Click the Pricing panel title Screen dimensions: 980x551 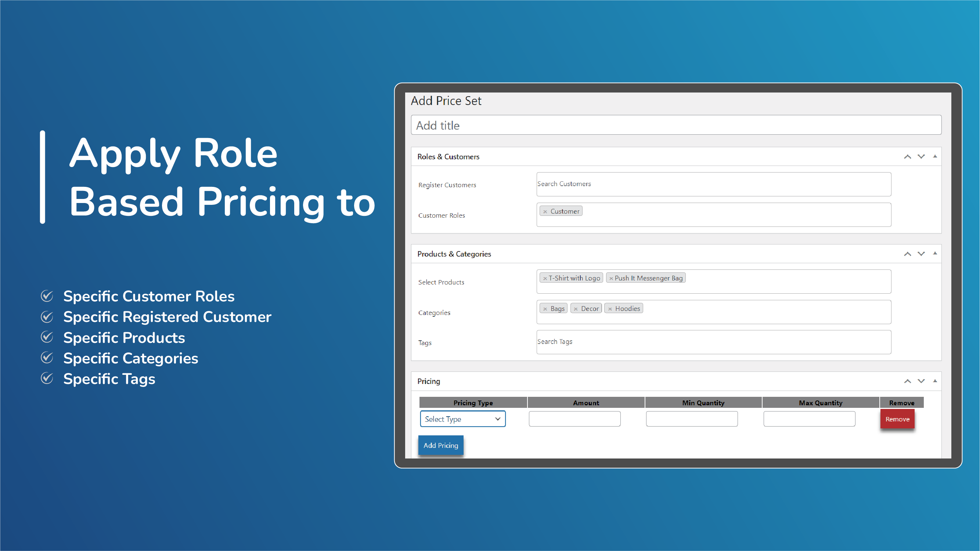click(428, 381)
